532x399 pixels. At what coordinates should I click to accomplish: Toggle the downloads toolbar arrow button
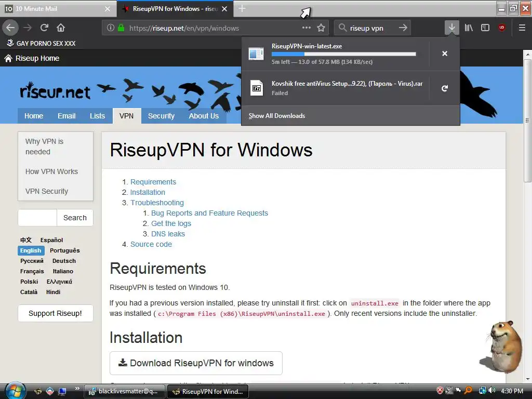pos(451,28)
